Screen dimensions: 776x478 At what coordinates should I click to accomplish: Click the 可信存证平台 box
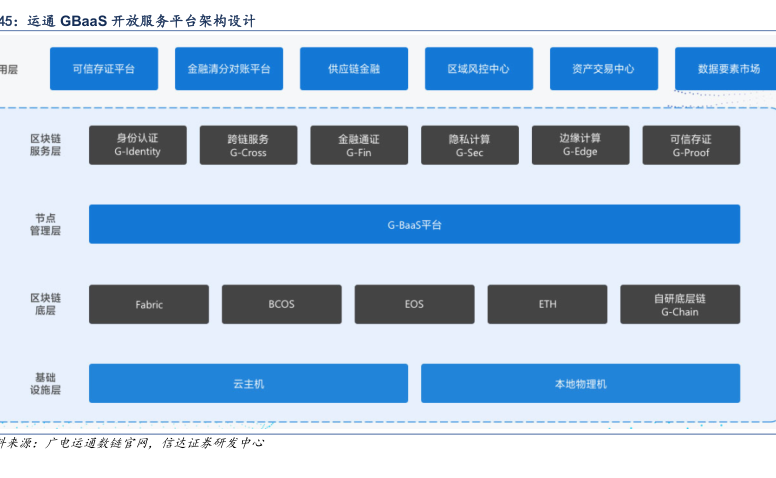click(x=104, y=69)
